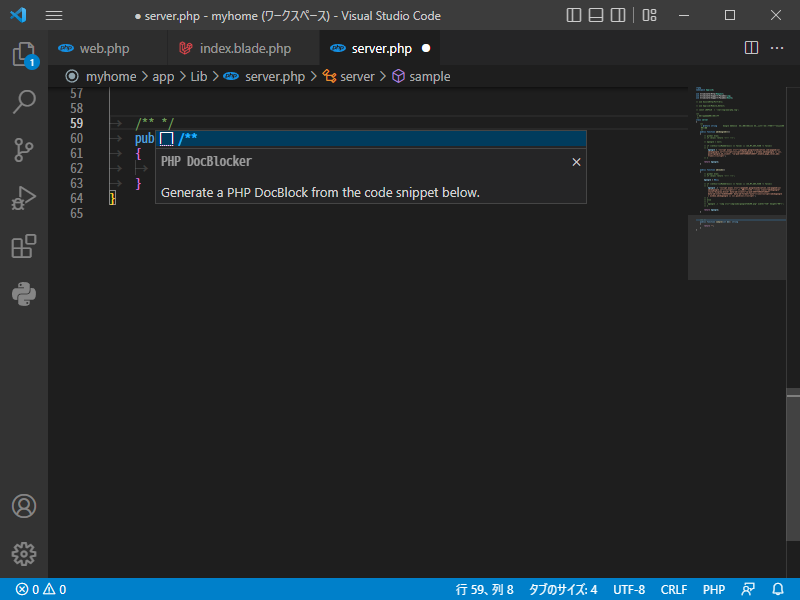The height and width of the screenshot is (600, 800).
Task: Open the Explorer view in the activity bar
Action: pos(24,57)
